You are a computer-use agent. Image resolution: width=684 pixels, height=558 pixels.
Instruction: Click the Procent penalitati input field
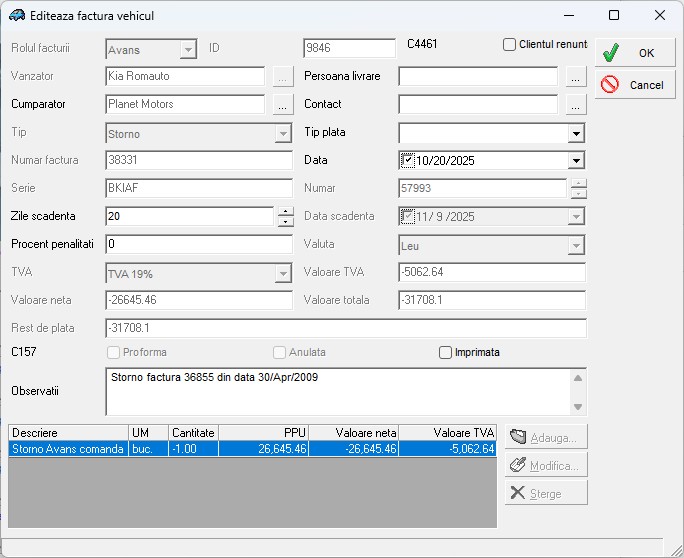(198, 244)
